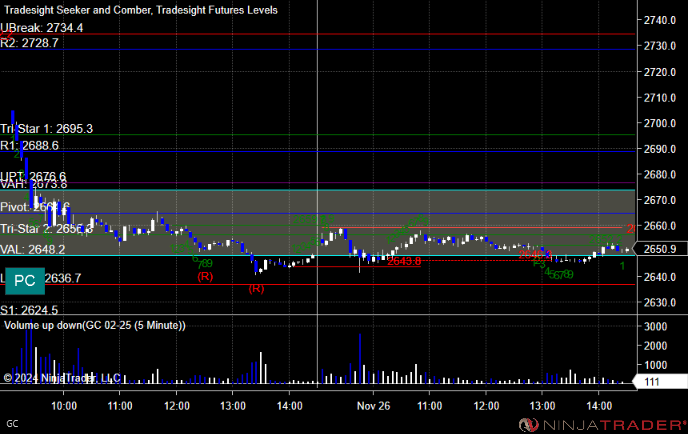The width and height of the screenshot is (688, 434).
Task: Select 3000 on the volume scale
Action: (x=655, y=326)
